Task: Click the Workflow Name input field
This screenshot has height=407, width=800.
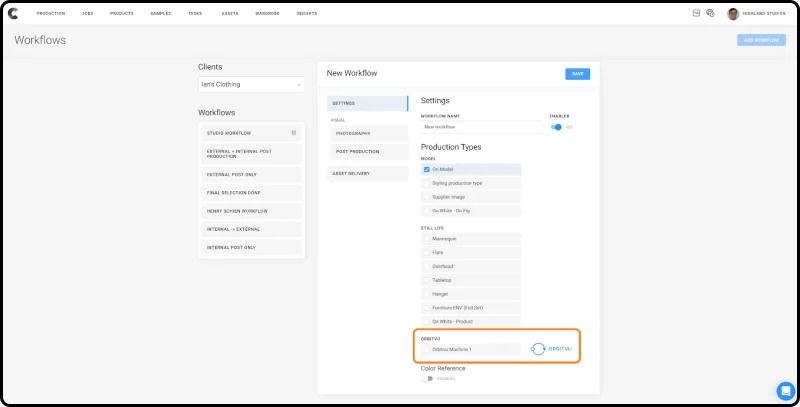Action: pos(481,127)
